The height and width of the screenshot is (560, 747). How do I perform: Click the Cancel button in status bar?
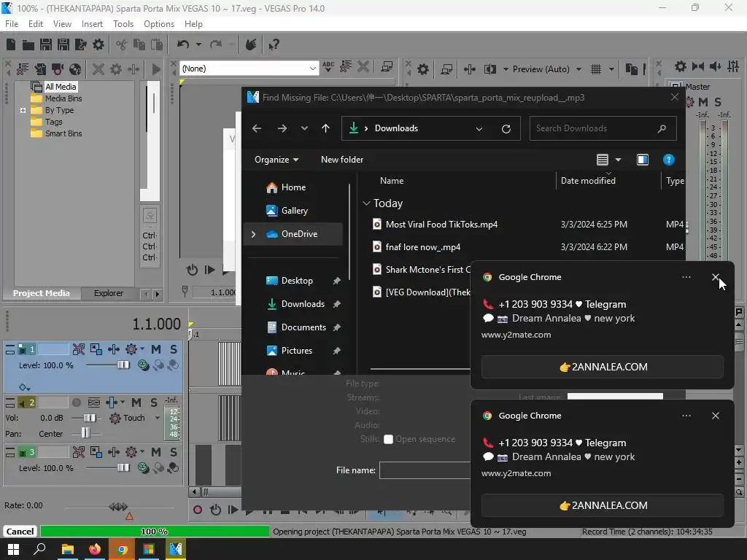pyautogui.click(x=20, y=532)
